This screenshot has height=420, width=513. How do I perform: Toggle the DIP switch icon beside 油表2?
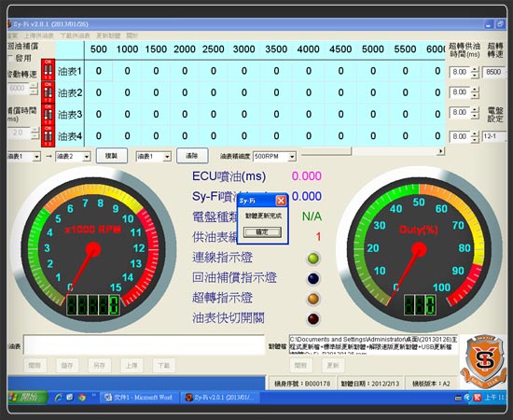49,92
